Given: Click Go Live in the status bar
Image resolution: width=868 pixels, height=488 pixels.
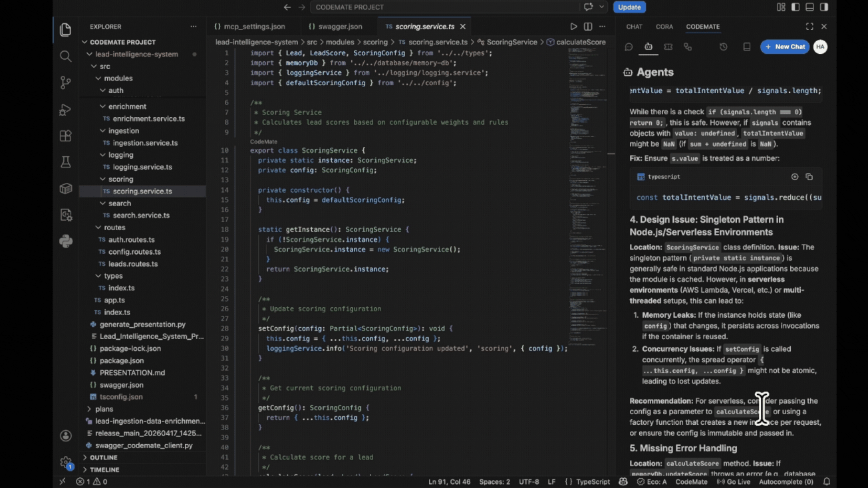Looking at the screenshot, I should click(x=734, y=481).
